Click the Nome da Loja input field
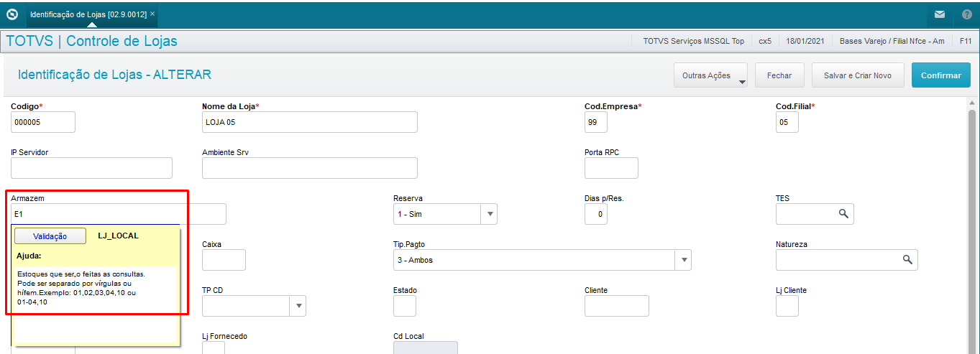The image size is (980, 354). click(x=310, y=122)
